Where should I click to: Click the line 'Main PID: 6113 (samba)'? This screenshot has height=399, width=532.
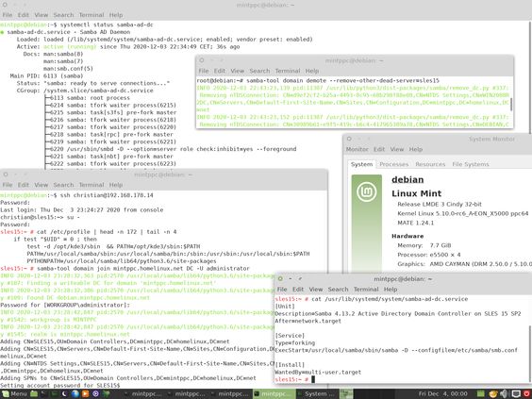point(46,76)
